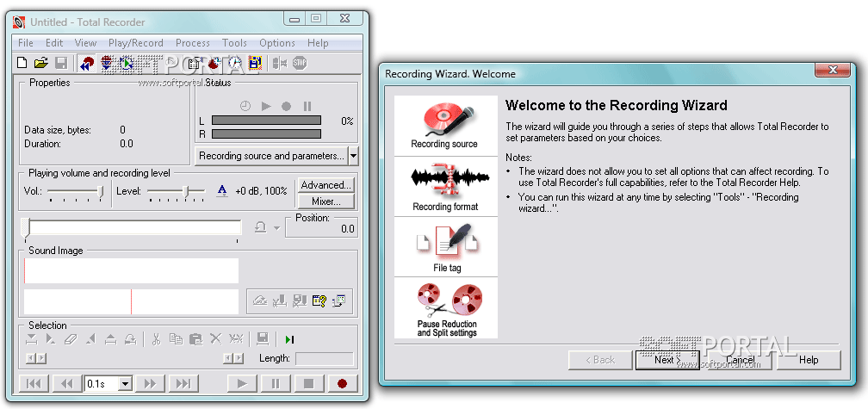Viewport: 868px width, 409px height.
Task: Open the red clock schedule toolbar icon
Action: pyautogui.click(x=214, y=63)
